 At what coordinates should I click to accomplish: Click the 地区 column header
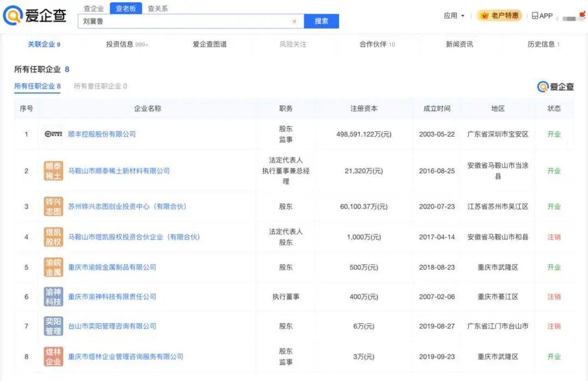[x=498, y=108]
